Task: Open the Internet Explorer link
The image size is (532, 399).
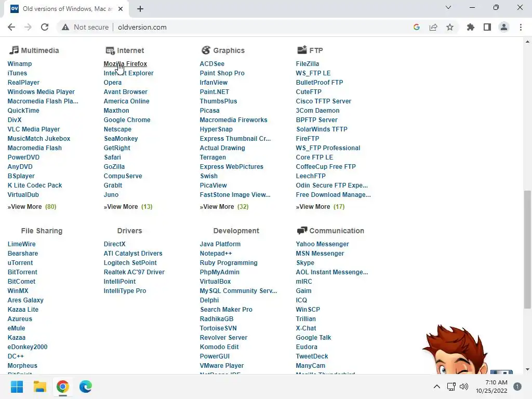Action: click(x=129, y=73)
